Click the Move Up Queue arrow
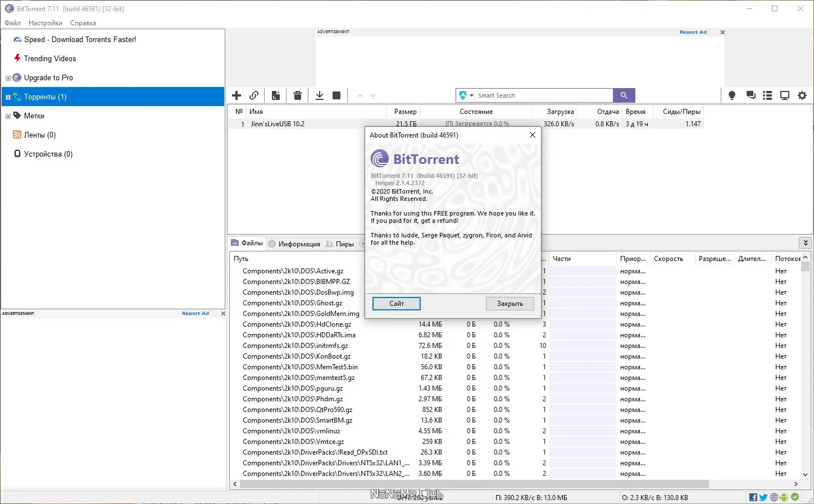Viewport: 814px width, 504px height. click(x=360, y=95)
